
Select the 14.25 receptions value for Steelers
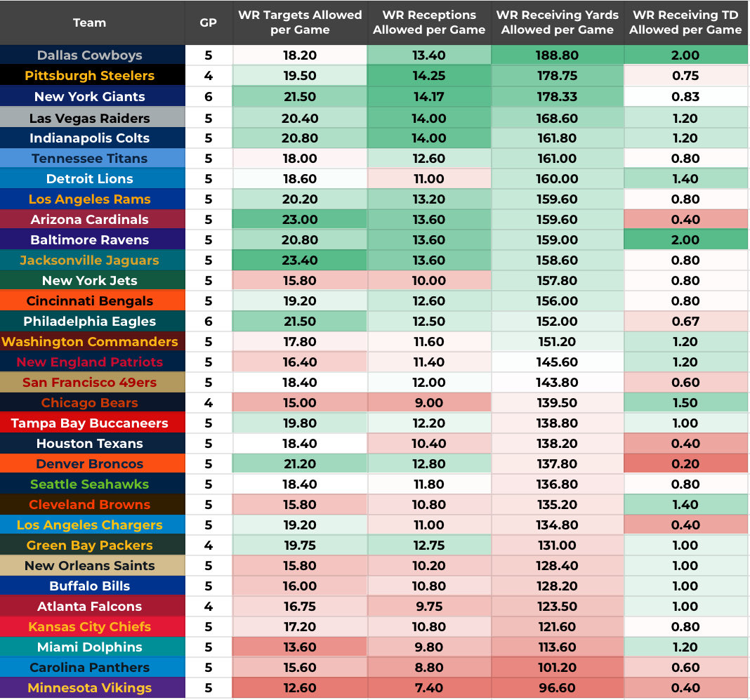point(429,76)
